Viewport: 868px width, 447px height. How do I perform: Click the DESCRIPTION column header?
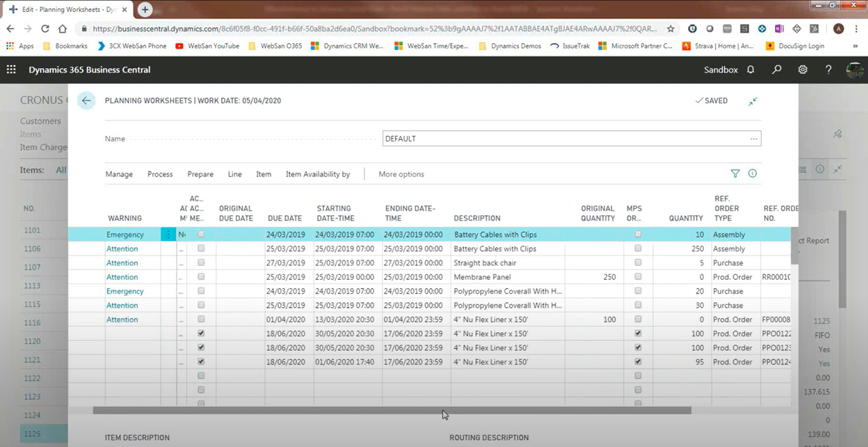pyautogui.click(x=477, y=218)
